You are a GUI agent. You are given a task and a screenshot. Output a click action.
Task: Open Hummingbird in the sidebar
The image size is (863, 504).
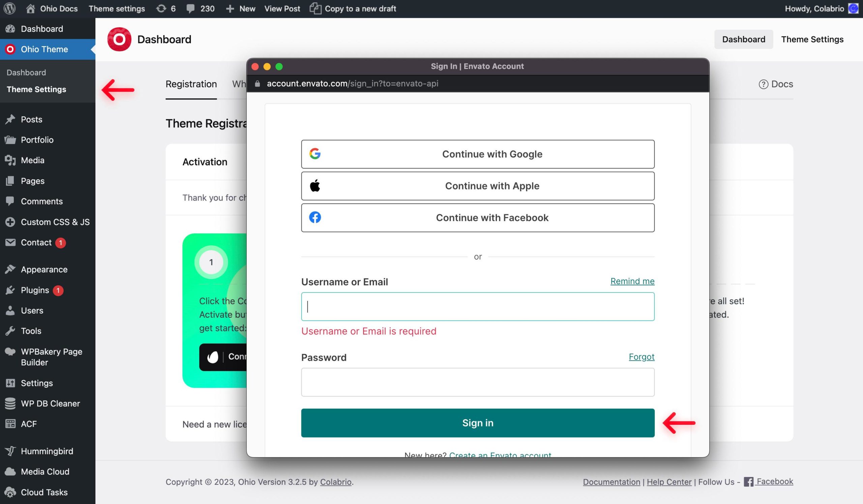click(x=48, y=451)
